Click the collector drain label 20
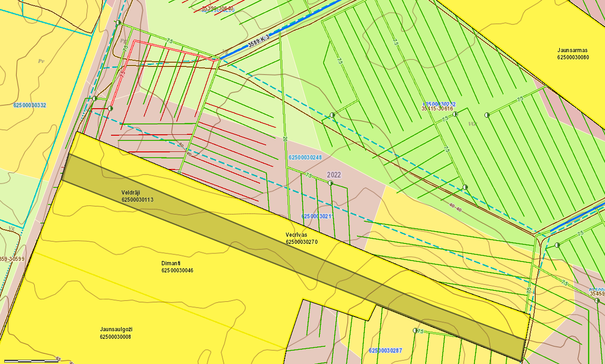The height and width of the screenshot is (364, 605). 285,140
